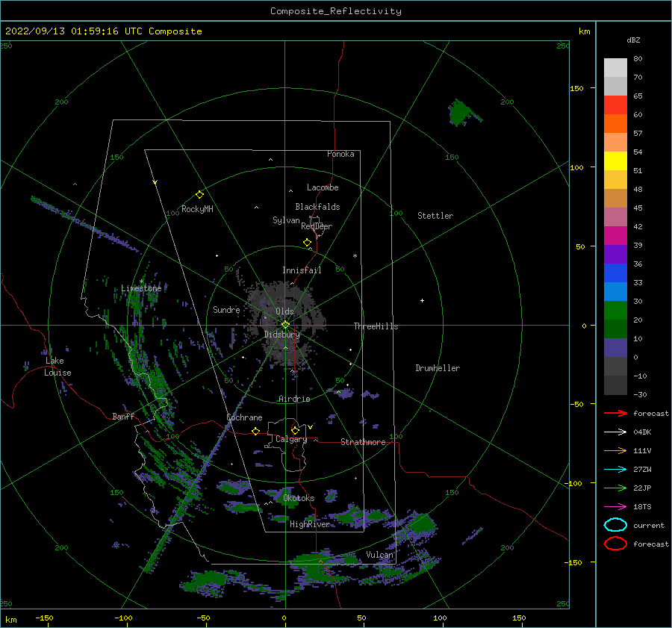Click the red forecast ellipse in the legend
672x628 pixels.
[x=615, y=544]
